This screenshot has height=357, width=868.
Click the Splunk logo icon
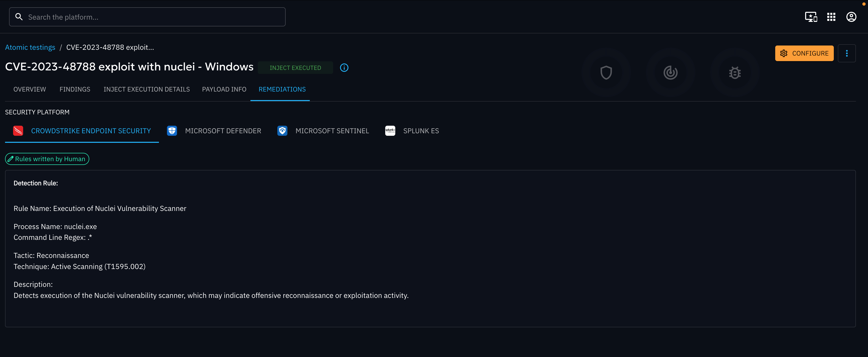[390, 131]
